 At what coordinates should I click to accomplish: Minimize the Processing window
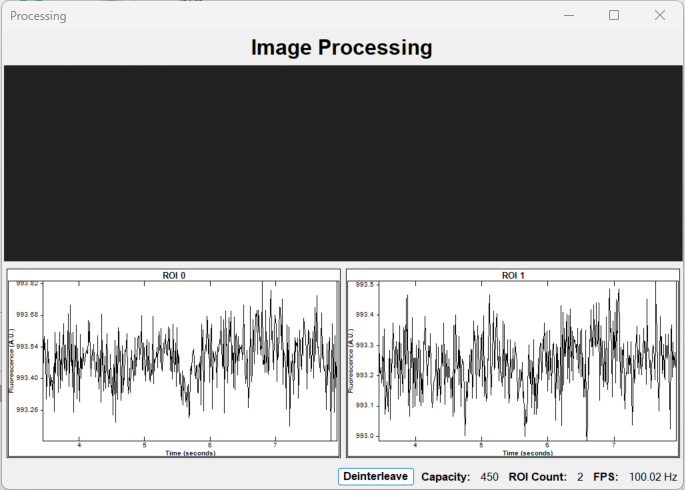click(x=569, y=15)
